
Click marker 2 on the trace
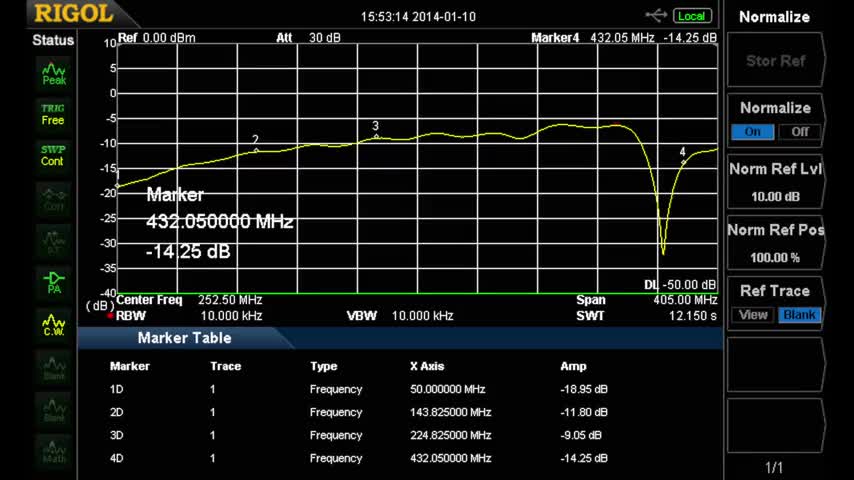[x=256, y=150]
